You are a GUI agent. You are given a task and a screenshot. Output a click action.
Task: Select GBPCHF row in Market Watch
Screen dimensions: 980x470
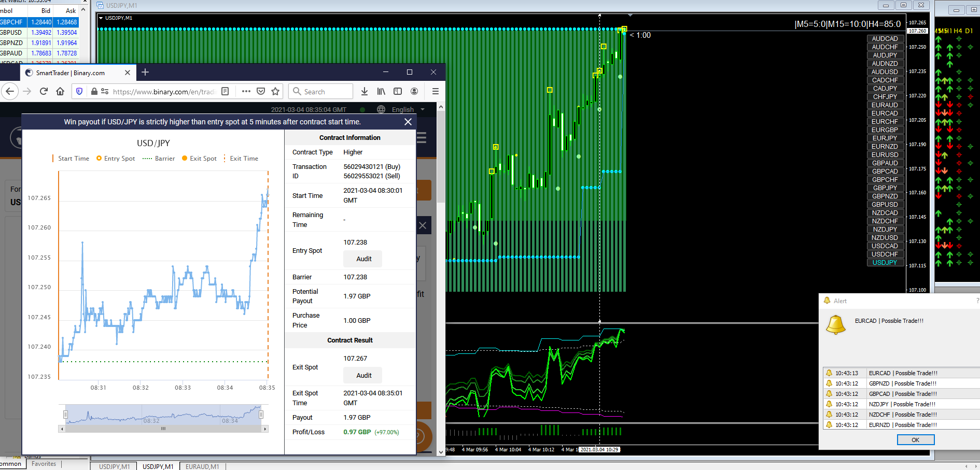click(39, 22)
